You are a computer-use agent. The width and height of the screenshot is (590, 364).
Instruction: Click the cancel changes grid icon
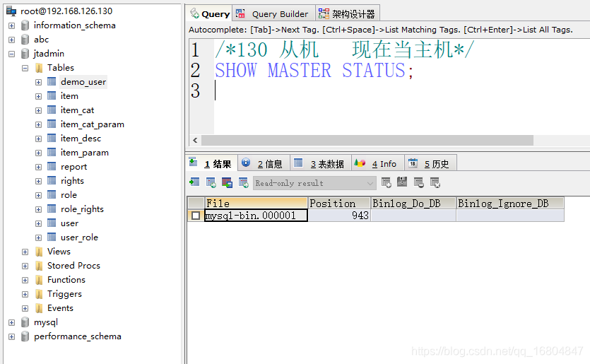click(x=435, y=182)
